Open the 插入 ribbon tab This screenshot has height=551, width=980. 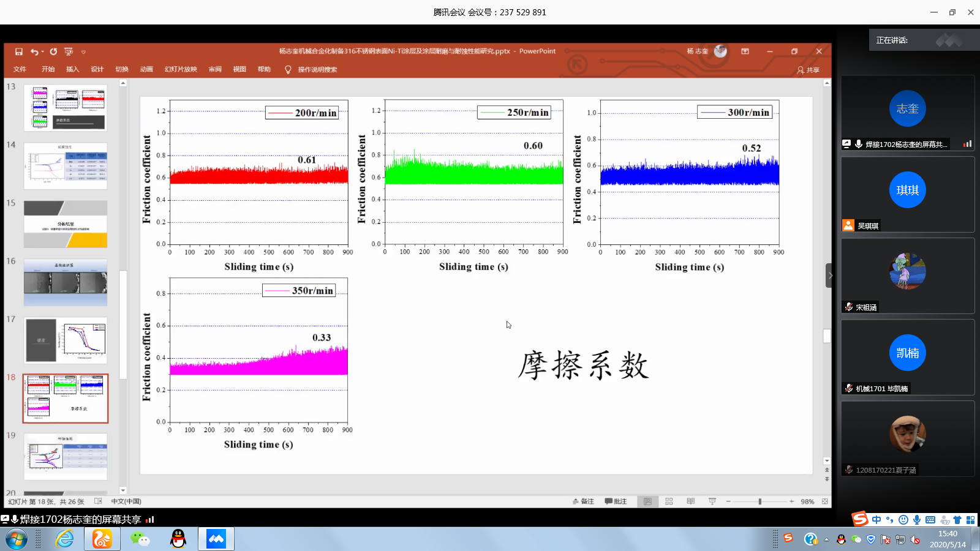[72, 69]
